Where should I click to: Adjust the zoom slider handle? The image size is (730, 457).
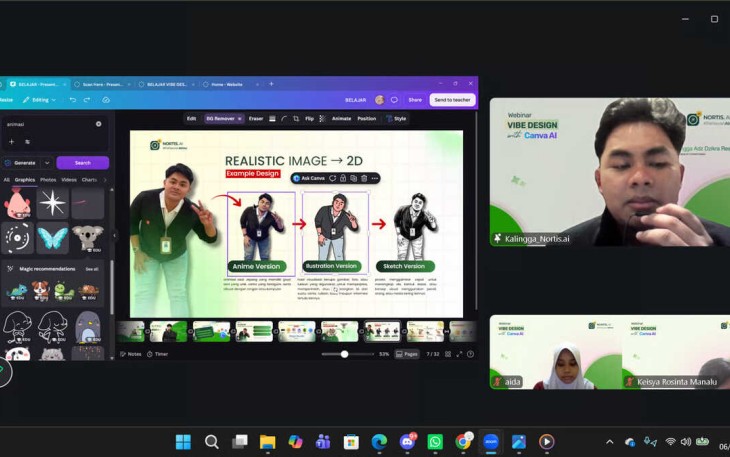coord(345,354)
